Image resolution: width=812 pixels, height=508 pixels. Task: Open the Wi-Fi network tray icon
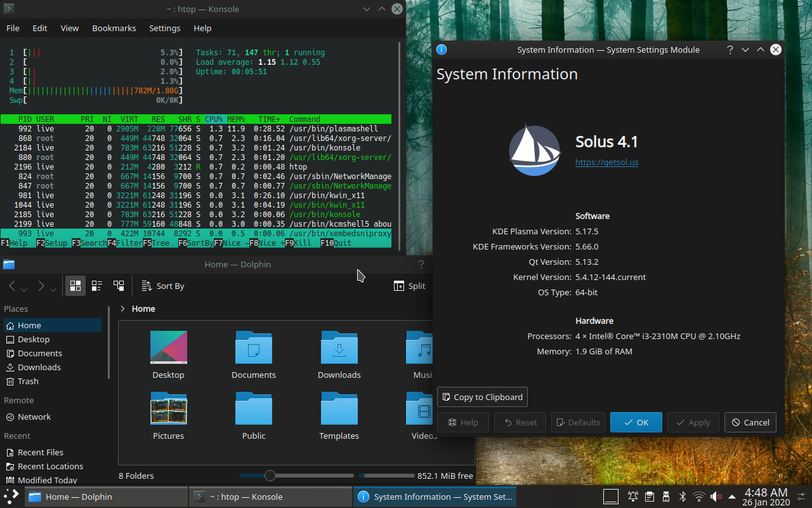pos(699,497)
